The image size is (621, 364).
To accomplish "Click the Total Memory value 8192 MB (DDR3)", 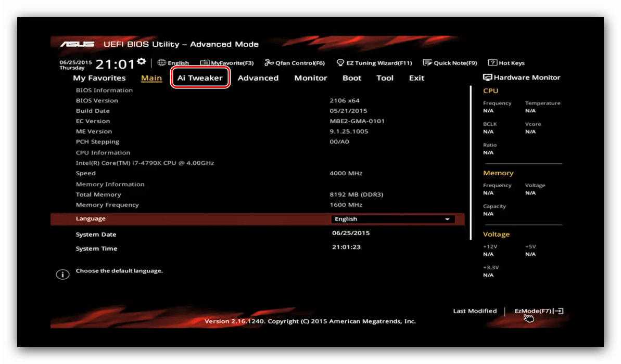I will pos(357,194).
